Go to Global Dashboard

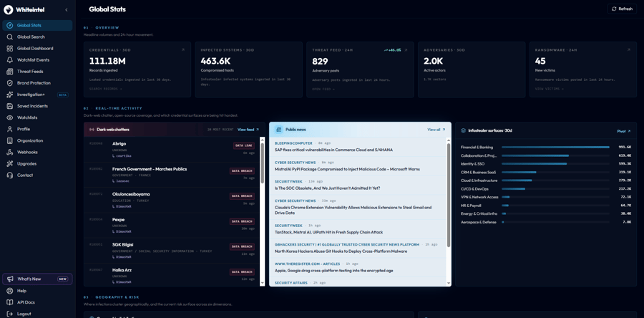point(37,49)
